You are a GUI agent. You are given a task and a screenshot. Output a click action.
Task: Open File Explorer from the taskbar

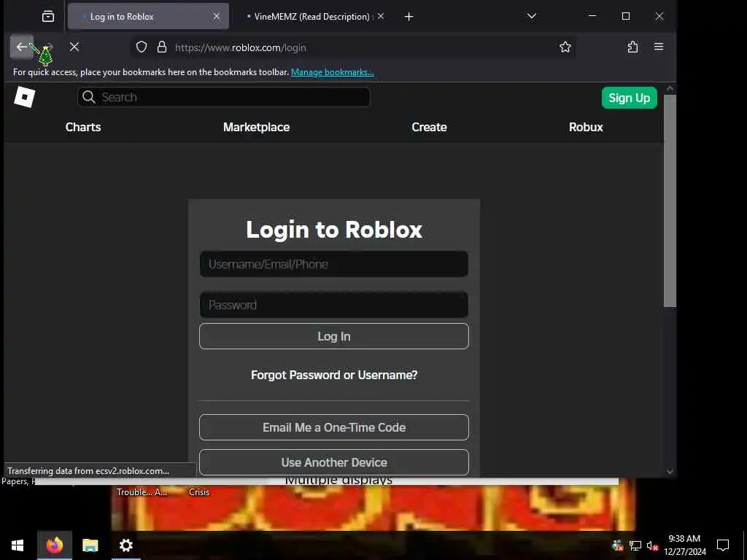coord(90,545)
